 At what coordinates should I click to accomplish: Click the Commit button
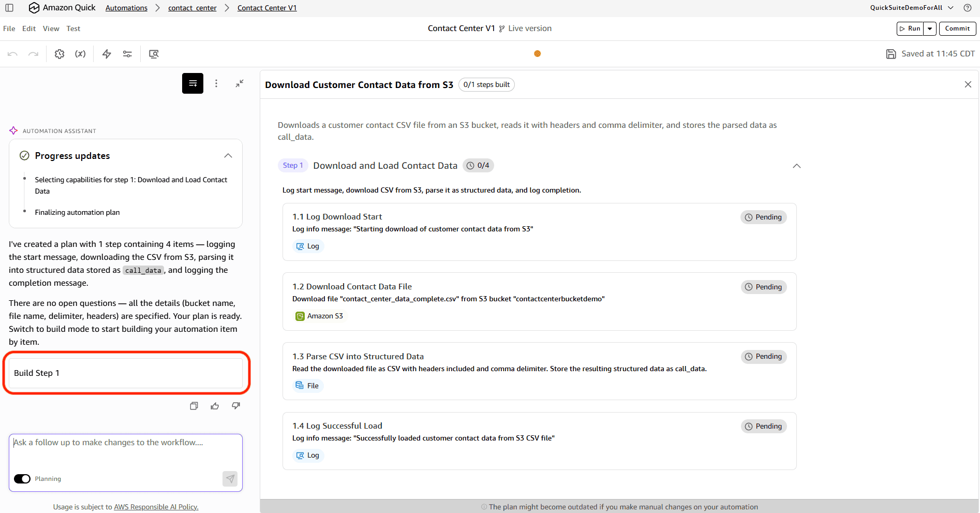[x=957, y=28]
